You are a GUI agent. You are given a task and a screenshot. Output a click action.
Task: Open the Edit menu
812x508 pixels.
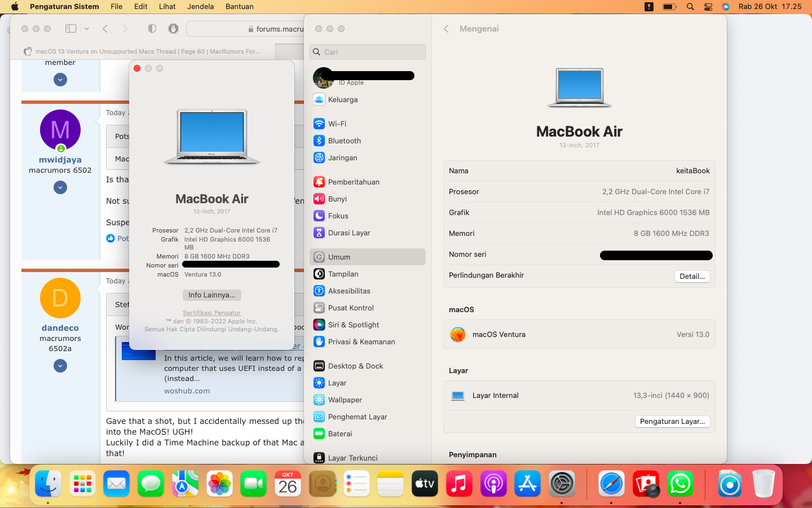tap(141, 7)
